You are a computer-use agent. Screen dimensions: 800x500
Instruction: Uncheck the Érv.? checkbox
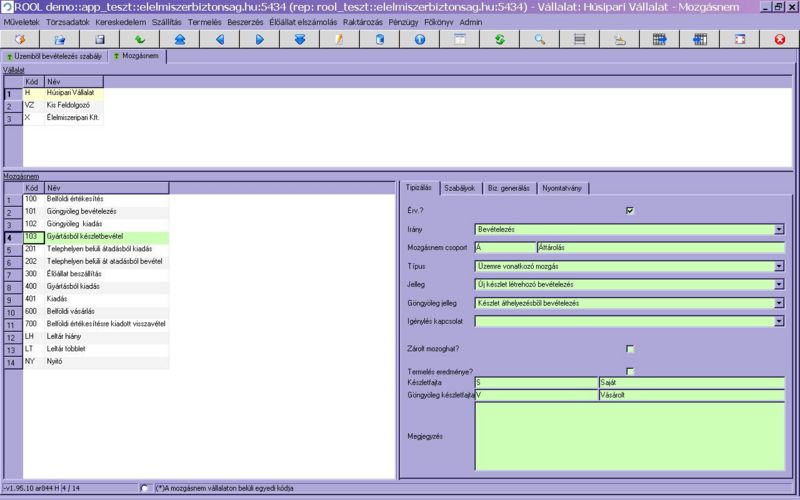tap(630, 210)
